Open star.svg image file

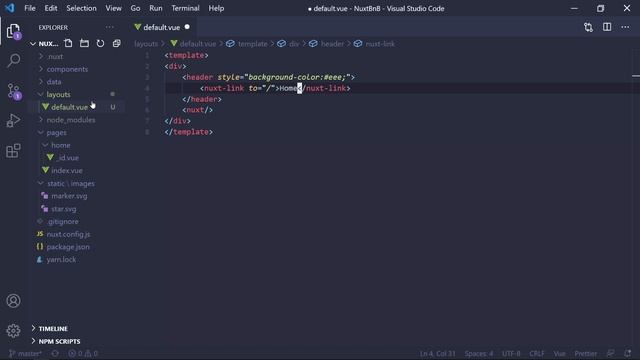pyautogui.click(x=64, y=209)
